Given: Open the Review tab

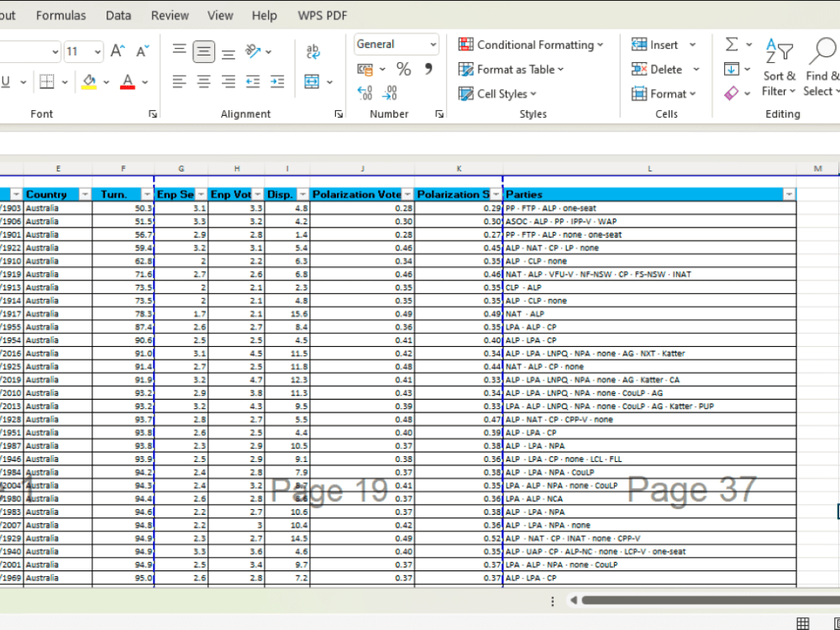Looking at the screenshot, I should click(x=170, y=15).
